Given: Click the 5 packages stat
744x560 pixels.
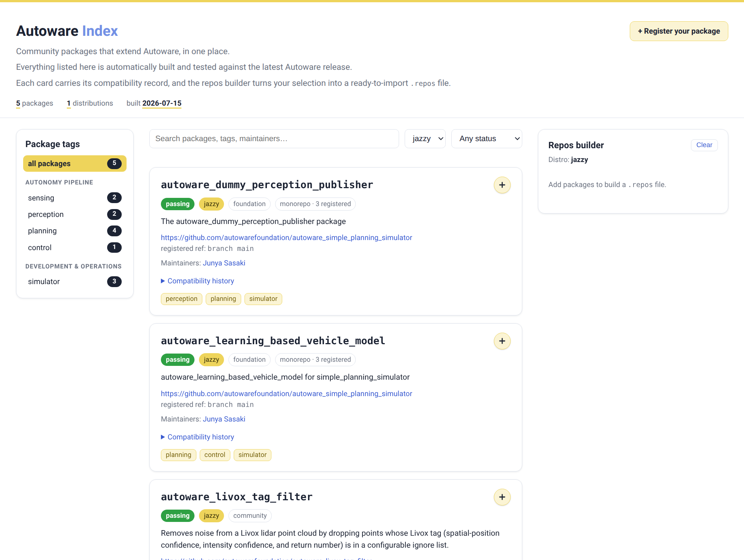Looking at the screenshot, I should click(34, 103).
